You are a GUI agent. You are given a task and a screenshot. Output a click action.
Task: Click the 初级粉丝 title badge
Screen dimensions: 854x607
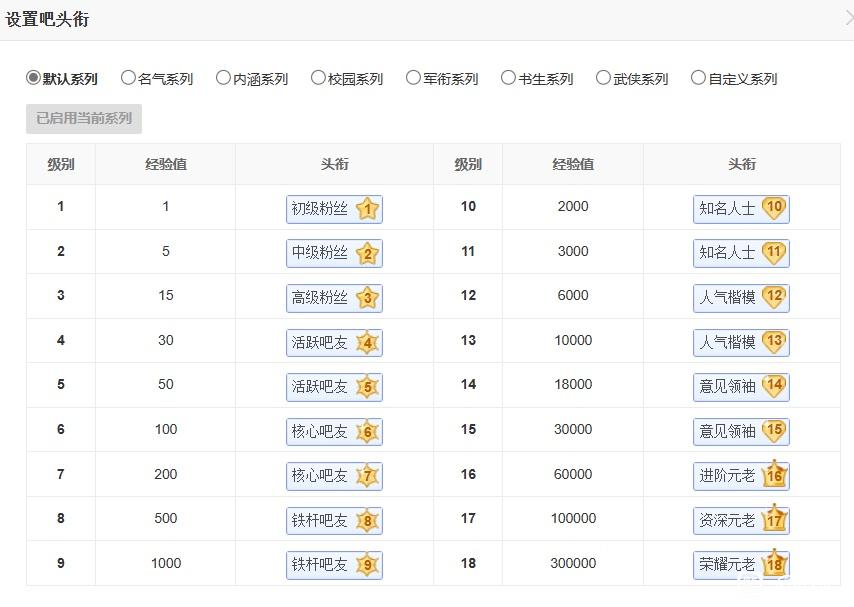[x=334, y=209]
